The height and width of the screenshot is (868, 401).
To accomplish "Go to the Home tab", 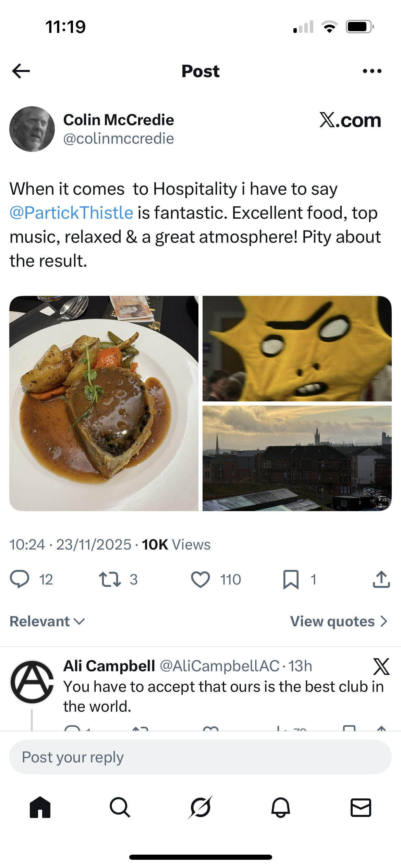I will click(40, 807).
